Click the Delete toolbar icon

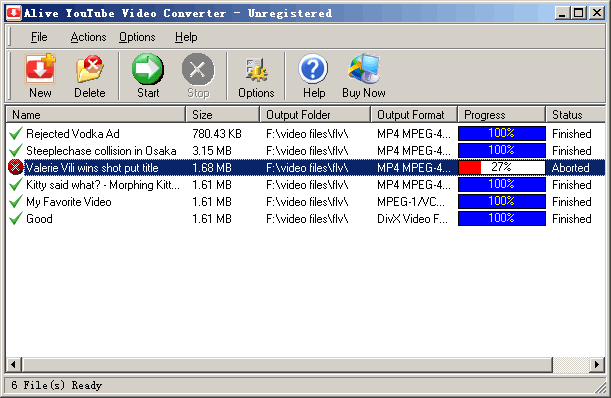(90, 69)
